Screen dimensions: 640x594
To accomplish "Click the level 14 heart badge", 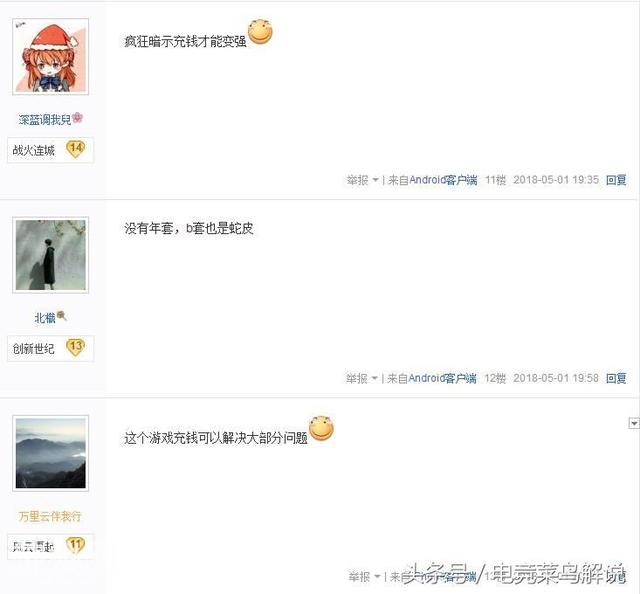I will coord(76,149).
